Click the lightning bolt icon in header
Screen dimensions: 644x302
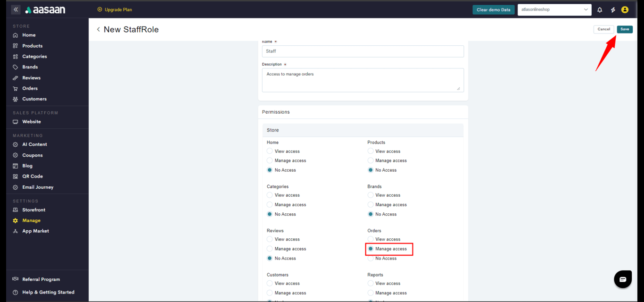613,9
